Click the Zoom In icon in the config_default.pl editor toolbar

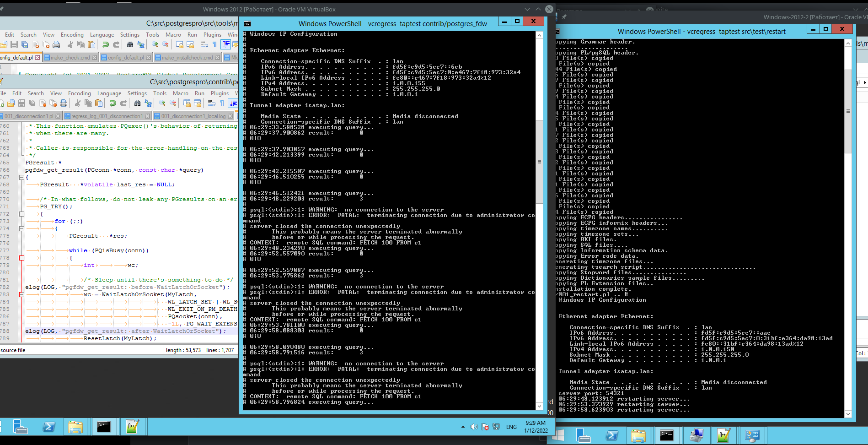coord(155,44)
